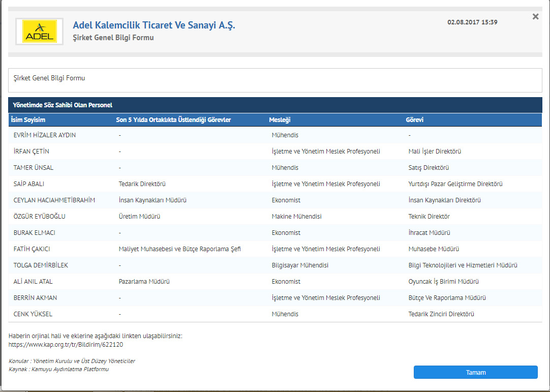This screenshot has width=550, height=392.
Task: Click the 02.08.2017 15:39 timestamp
Action: tap(472, 22)
